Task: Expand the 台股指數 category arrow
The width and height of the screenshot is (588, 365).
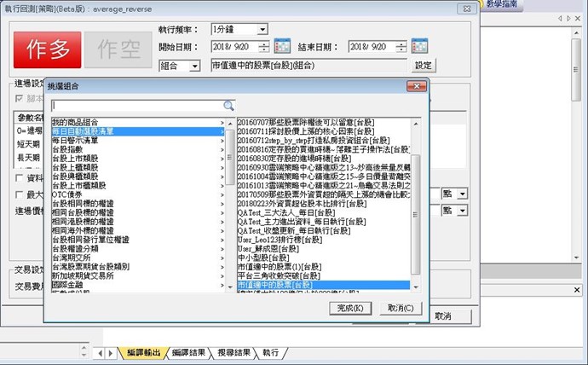Action: pos(222,148)
